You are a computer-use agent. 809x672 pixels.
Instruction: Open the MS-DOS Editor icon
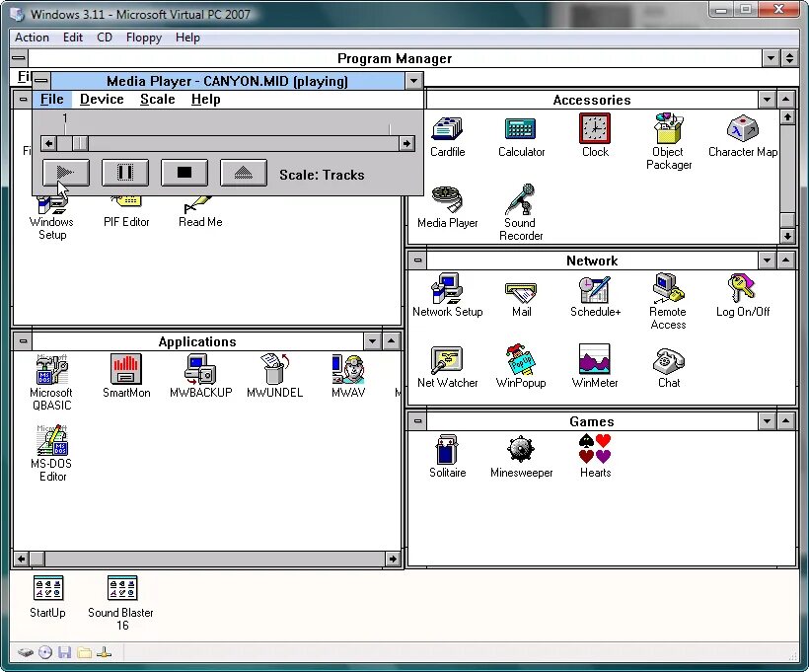pos(52,440)
